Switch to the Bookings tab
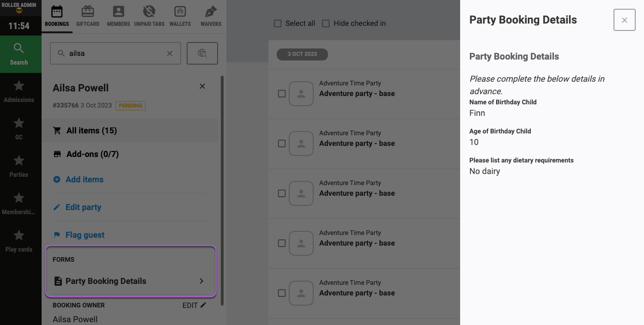The width and height of the screenshot is (644, 325). (x=57, y=16)
